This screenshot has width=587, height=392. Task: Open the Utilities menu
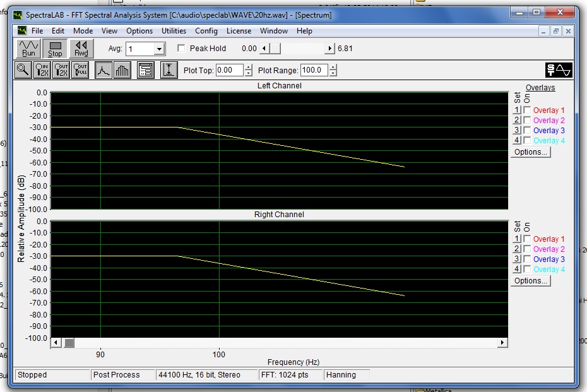click(x=174, y=30)
